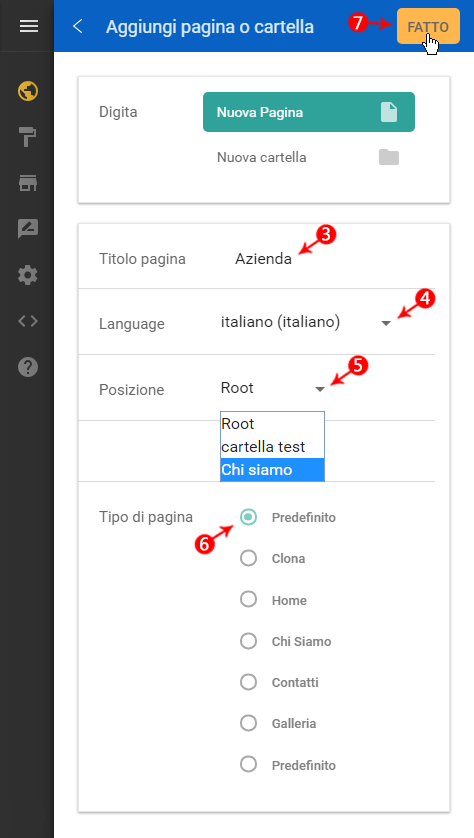Open the paint roller design icon
Viewport: 474px width, 838px height.
coord(28,137)
